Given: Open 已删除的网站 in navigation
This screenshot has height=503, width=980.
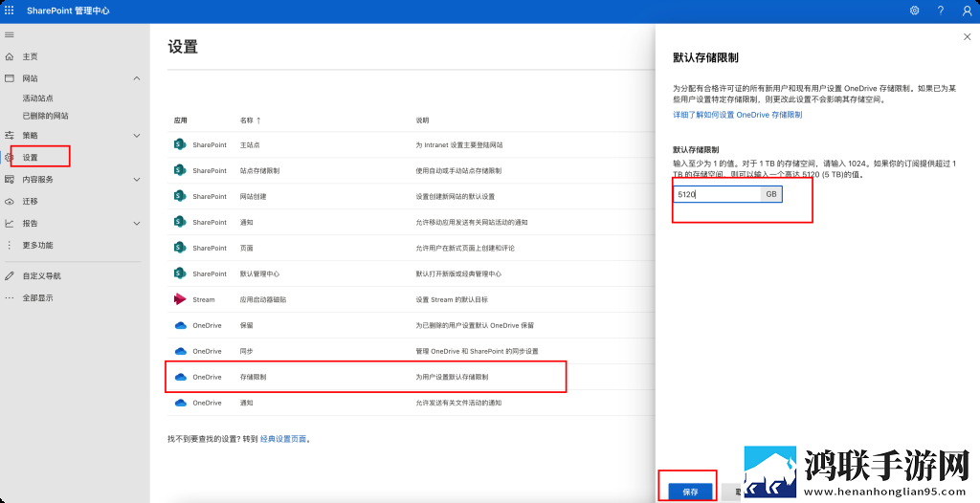Looking at the screenshot, I should 46,117.
